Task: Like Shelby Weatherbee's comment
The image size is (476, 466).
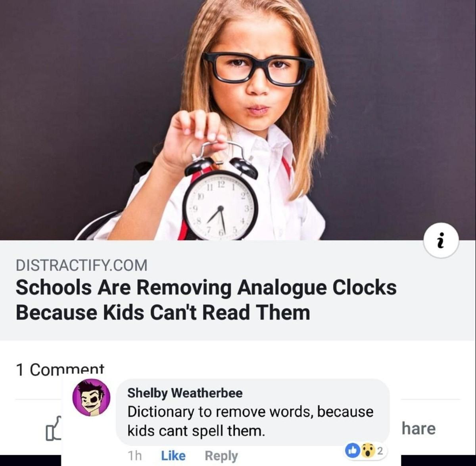Action: click(x=173, y=455)
